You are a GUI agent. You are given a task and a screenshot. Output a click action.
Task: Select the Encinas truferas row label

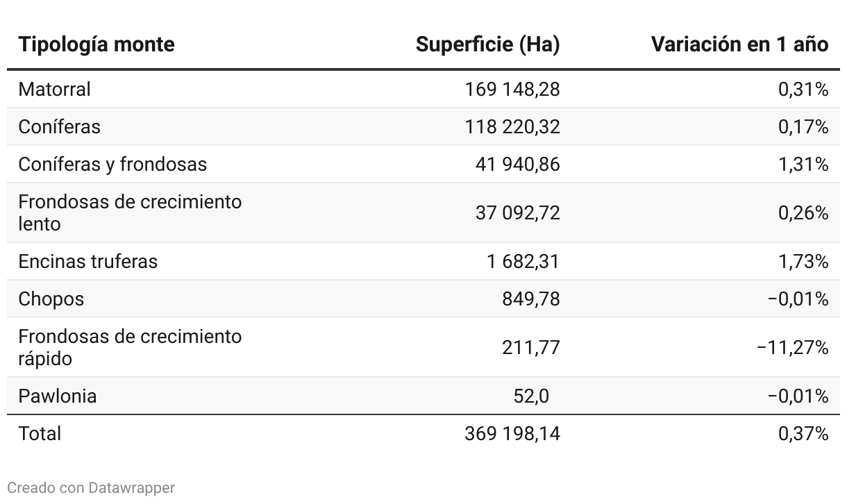88,262
